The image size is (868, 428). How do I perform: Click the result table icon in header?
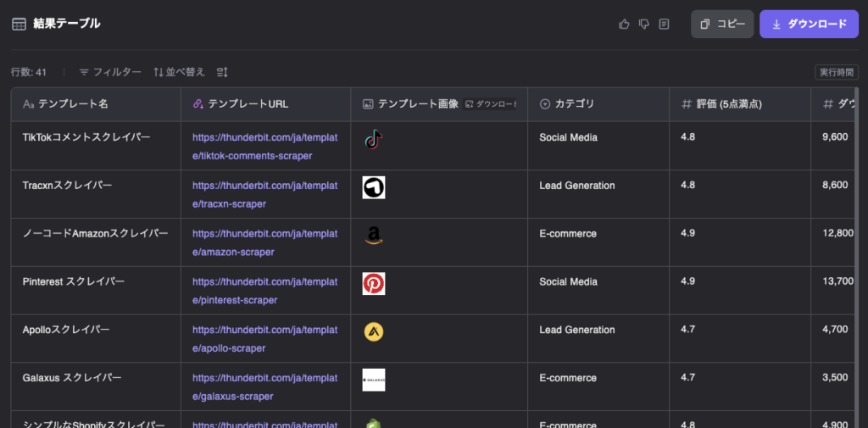coord(19,24)
